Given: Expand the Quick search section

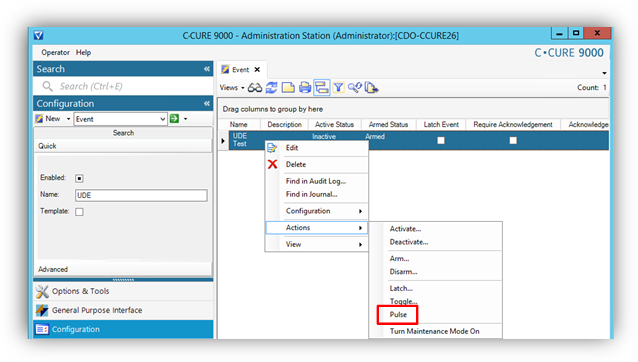Looking at the screenshot, I should pyautogui.click(x=123, y=146).
